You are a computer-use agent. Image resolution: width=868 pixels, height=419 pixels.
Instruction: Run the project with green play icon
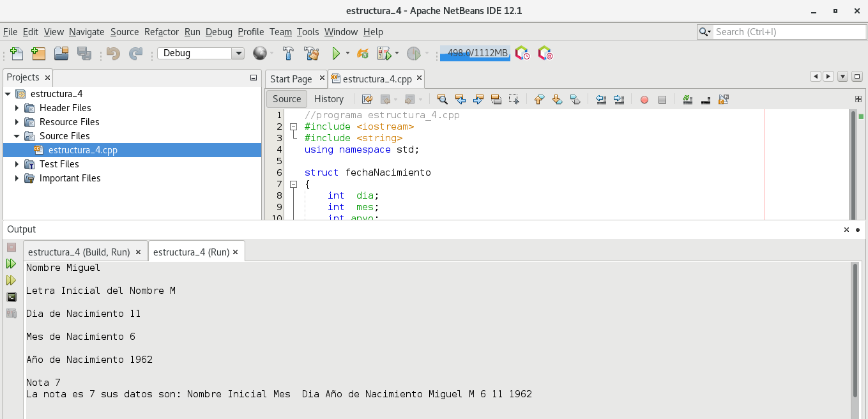(335, 54)
